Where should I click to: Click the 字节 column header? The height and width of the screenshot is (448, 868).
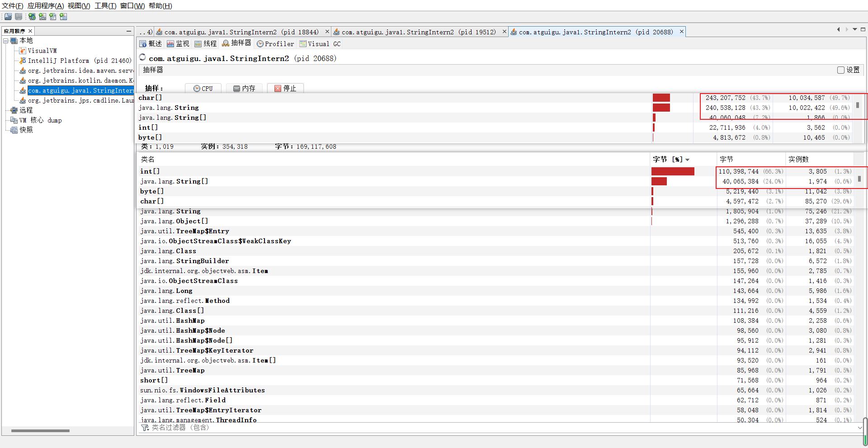tap(751, 160)
